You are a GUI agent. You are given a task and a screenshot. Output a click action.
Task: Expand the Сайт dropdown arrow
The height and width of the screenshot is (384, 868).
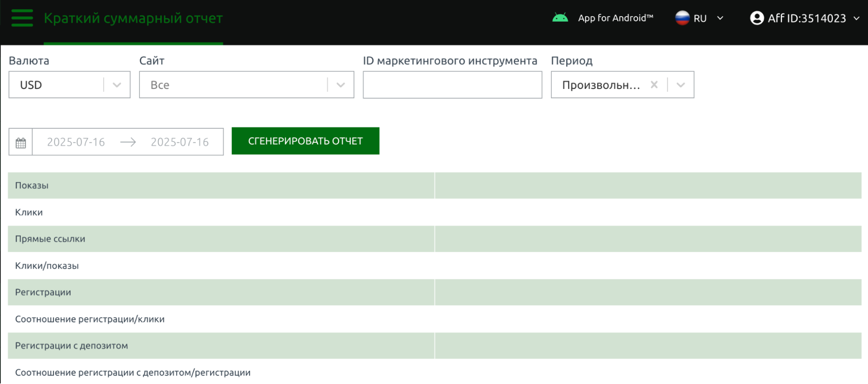(x=340, y=85)
